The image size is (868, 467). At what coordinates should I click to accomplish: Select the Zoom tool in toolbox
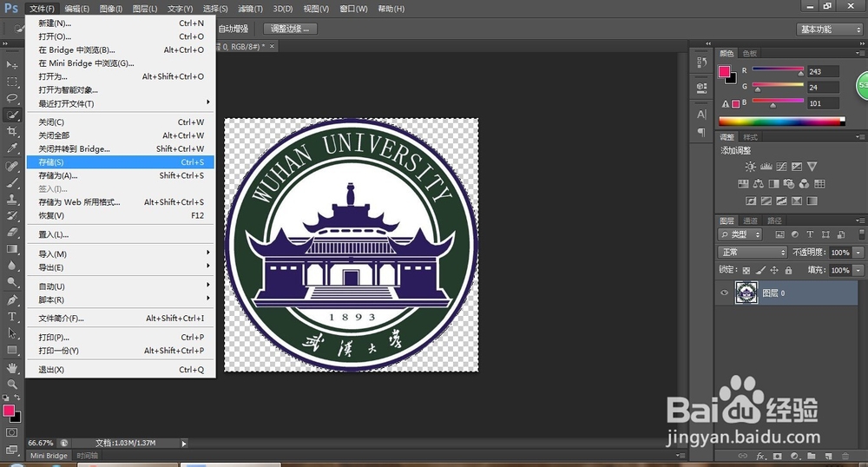[x=11, y=384]
